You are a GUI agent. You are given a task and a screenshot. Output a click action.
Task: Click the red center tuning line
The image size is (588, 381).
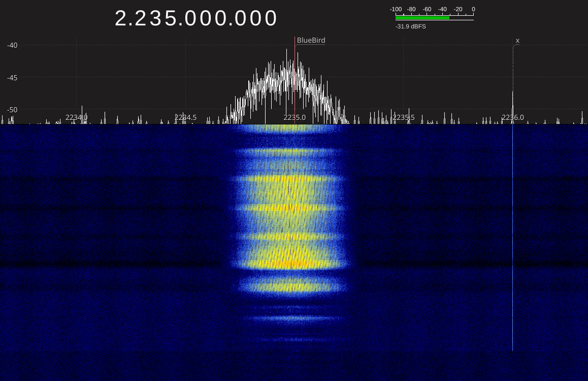tap(295, 80)
